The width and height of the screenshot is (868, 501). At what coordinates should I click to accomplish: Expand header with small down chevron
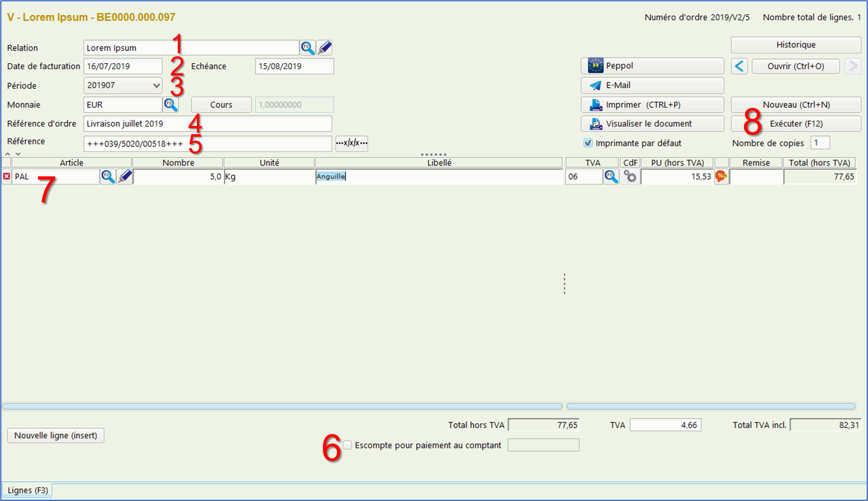click(x=18, y=154)
